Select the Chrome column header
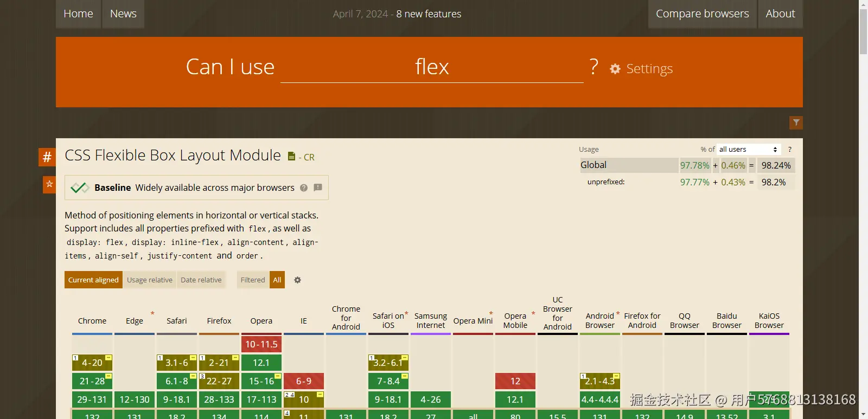The height and width of the screenshot is (419, 868). (92, 321)
